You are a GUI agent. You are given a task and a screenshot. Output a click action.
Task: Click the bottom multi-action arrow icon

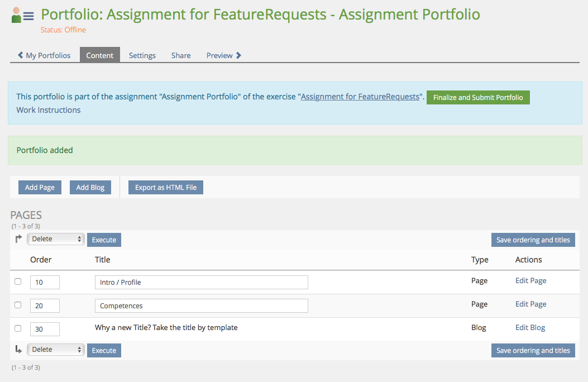18,350
